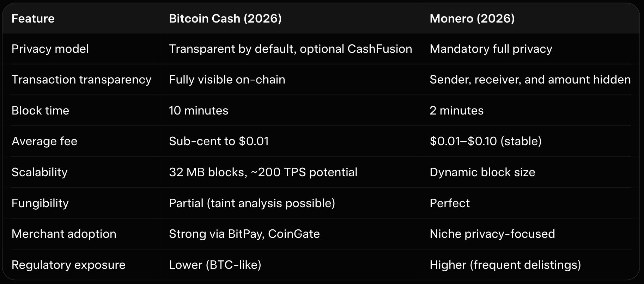Select the 'Dynamic block size' cell

(482, 172)
